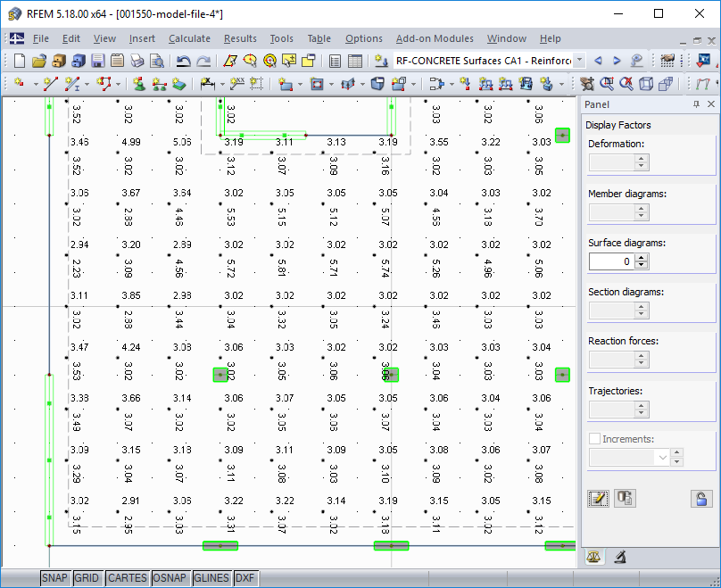Enable the Increments checkbox in the Panel

point(593,438)
